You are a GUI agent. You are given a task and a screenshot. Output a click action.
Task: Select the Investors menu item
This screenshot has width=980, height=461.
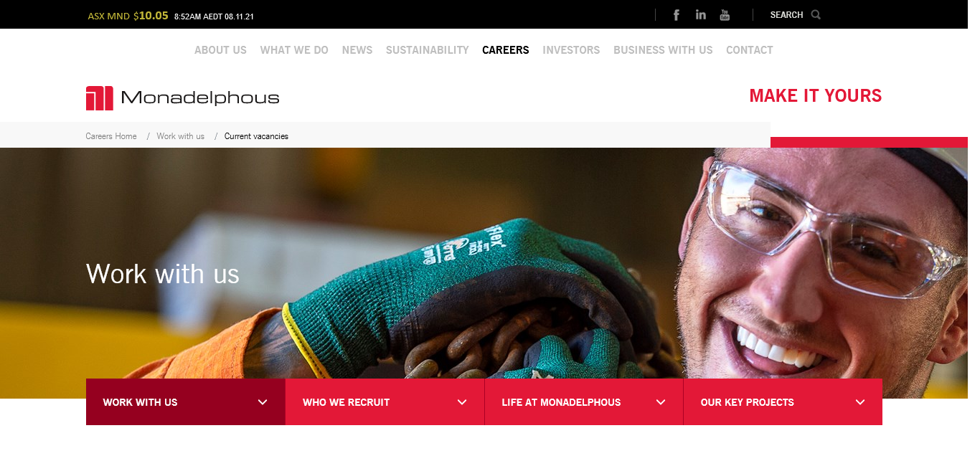(x=571, y=50)
